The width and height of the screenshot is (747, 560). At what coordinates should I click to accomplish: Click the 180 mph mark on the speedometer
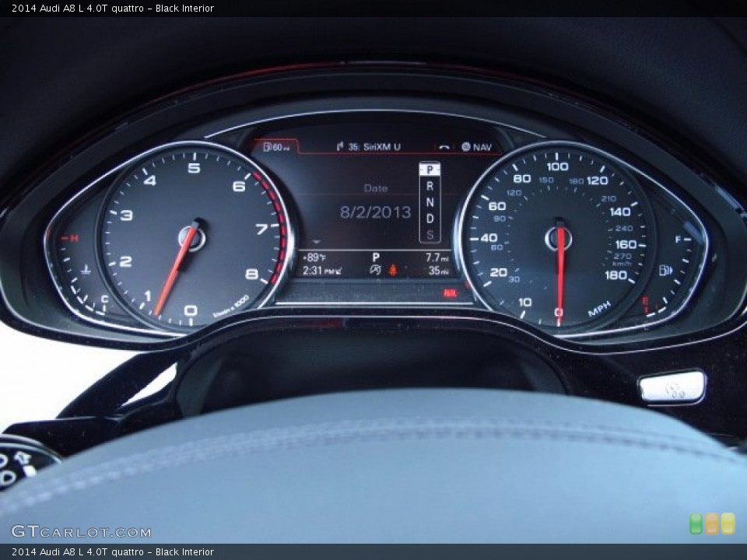[x=615, y=275]
